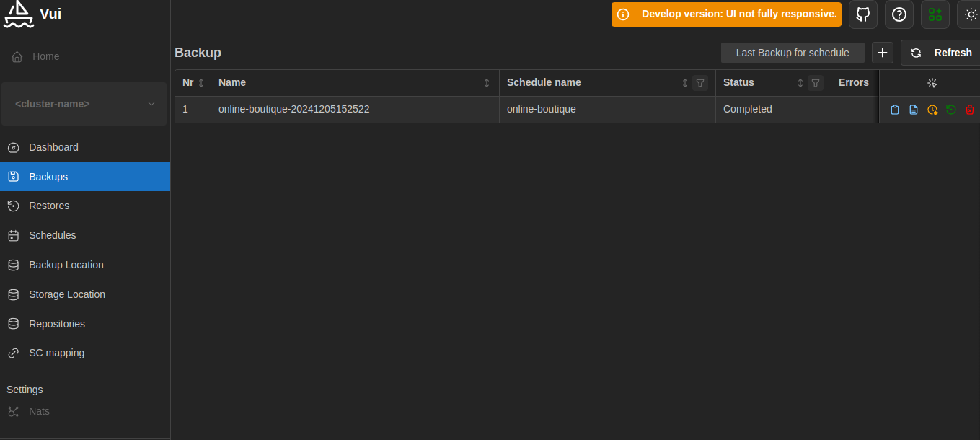Sort the table by Name column
Image resolution: width=980 pixels, height=440 pixels.
(x=487, y=83)
